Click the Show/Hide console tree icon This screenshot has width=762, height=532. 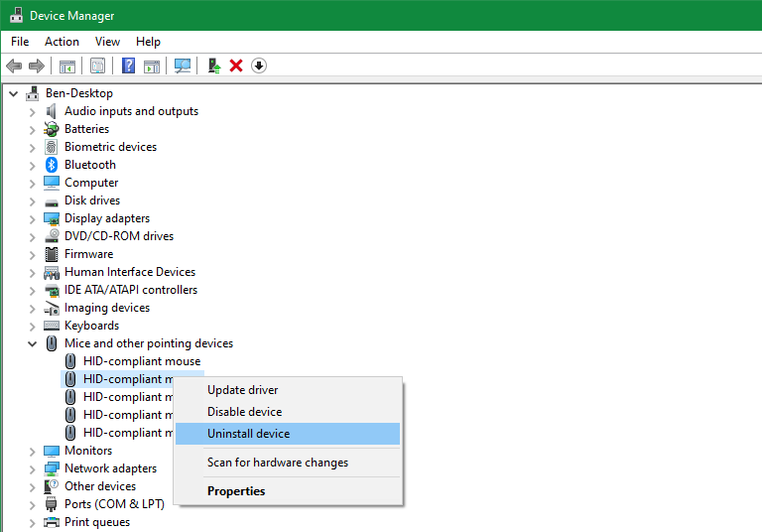coord(67,66)
